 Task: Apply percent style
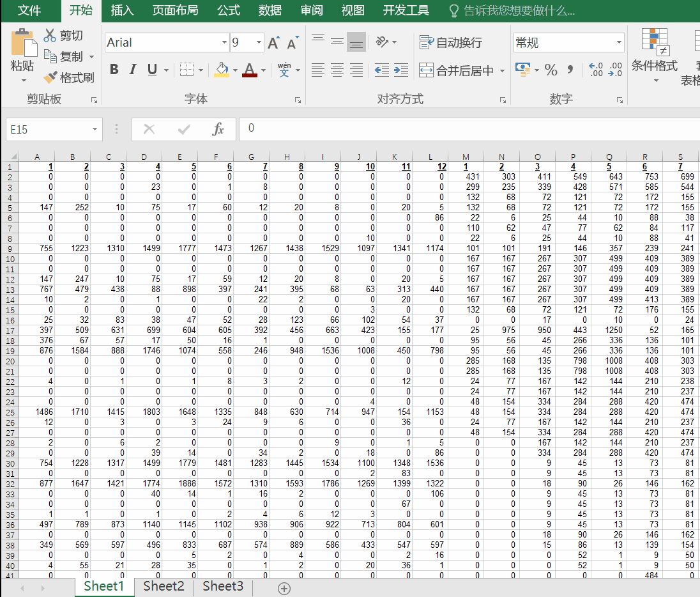point(551,70)
